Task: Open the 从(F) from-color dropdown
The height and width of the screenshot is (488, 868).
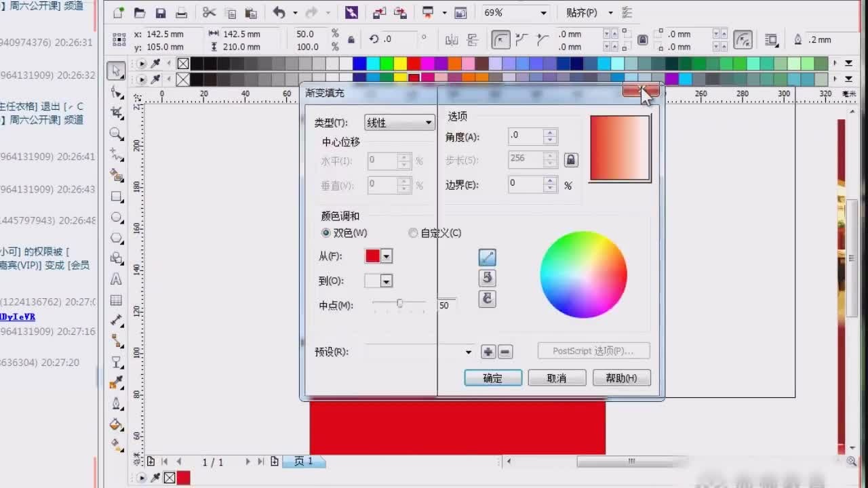Action: coord(387,256)
